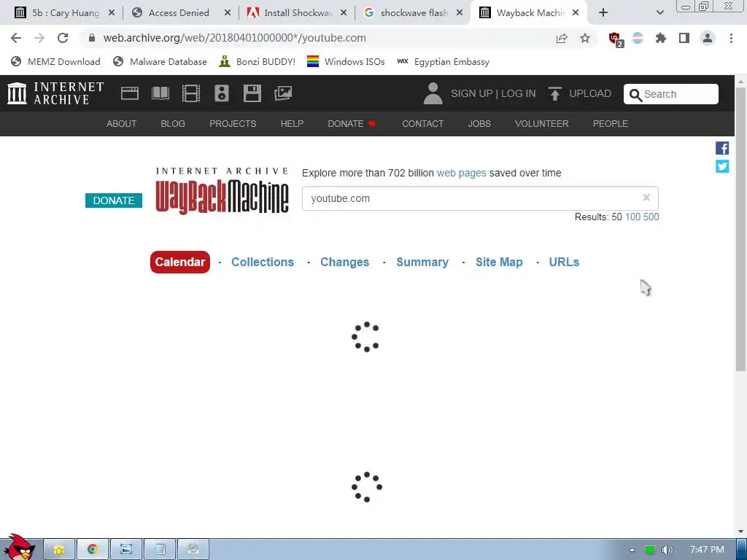747x560 pixels.
Task: Switch to the Changes view
Action: click(x=344, y=262)
